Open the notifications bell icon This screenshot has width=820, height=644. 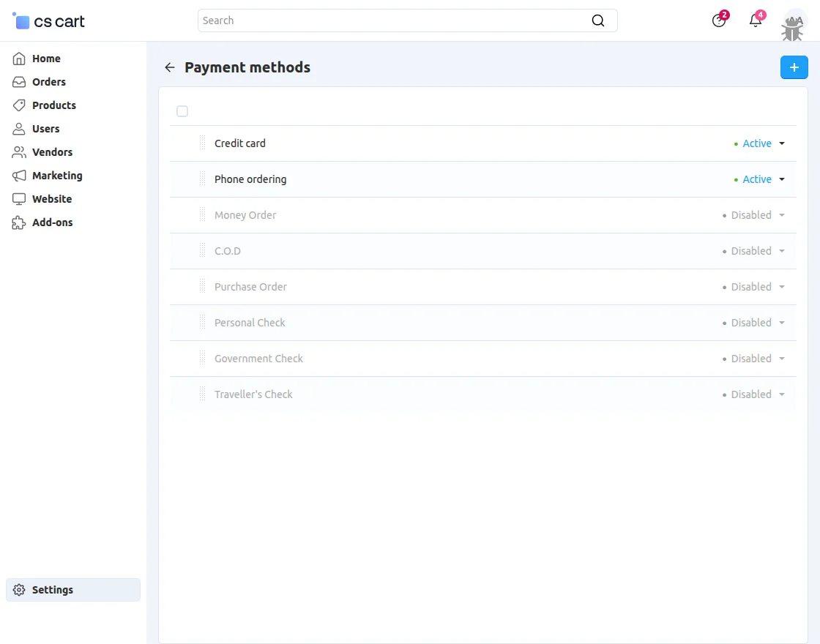[756, 20]
